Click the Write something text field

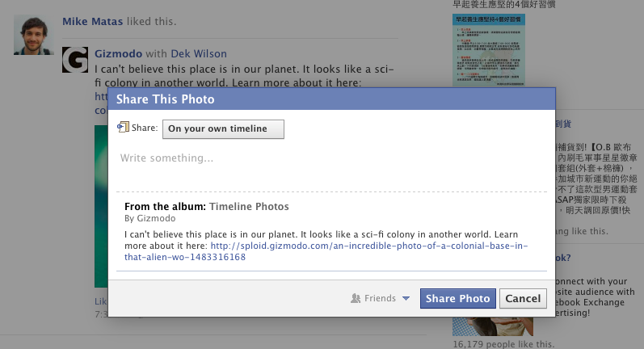331,167
